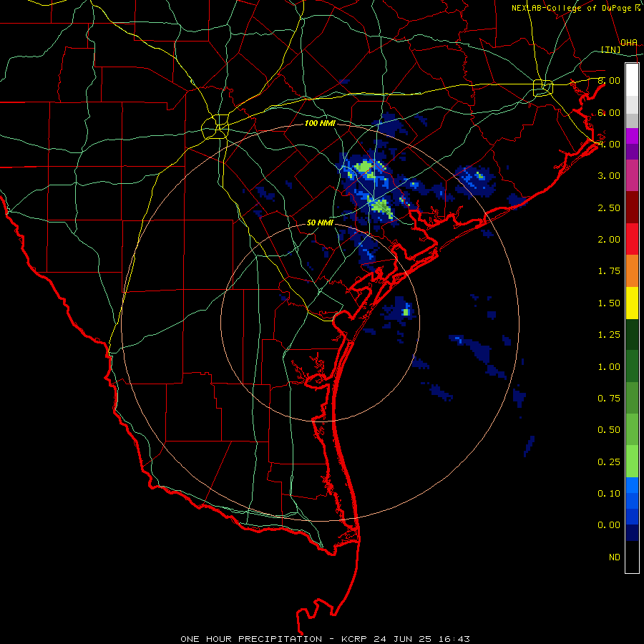Select the darkest green legend swatch
Screen dimensions: 644x644
click(632, 335)
